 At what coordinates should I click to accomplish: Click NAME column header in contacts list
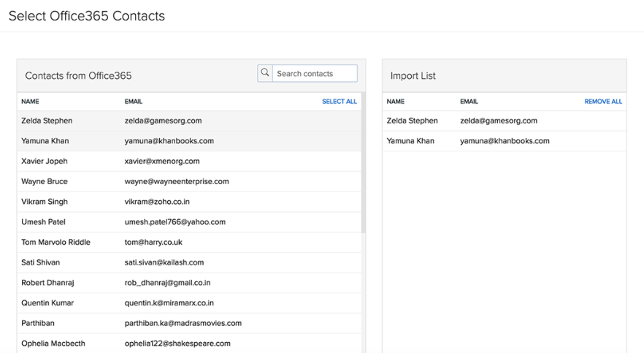30,102
